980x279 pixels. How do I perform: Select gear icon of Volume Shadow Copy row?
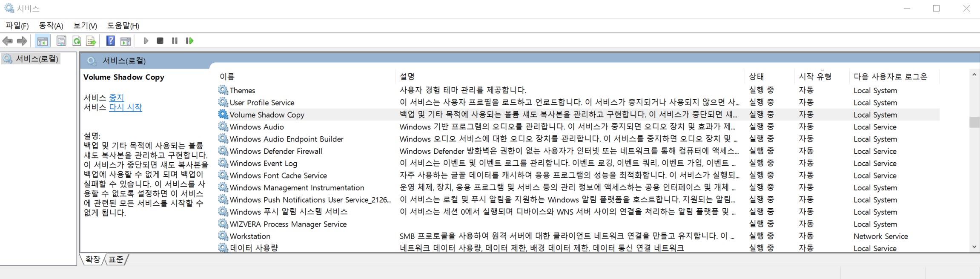223,114
